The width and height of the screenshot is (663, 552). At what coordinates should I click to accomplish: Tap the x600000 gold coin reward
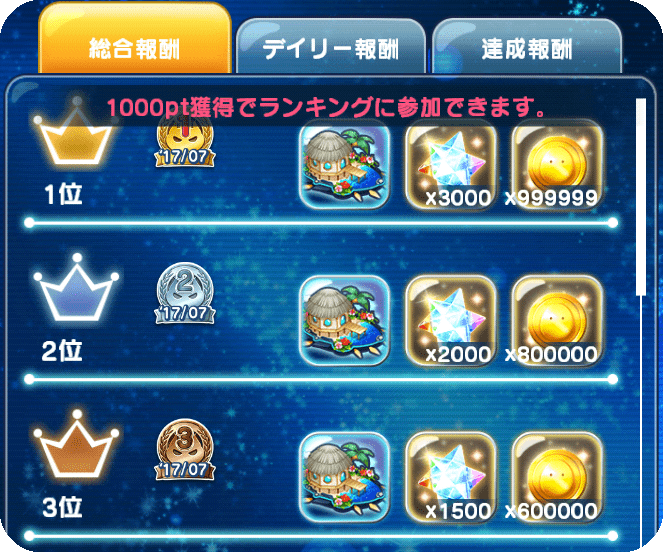557,477
